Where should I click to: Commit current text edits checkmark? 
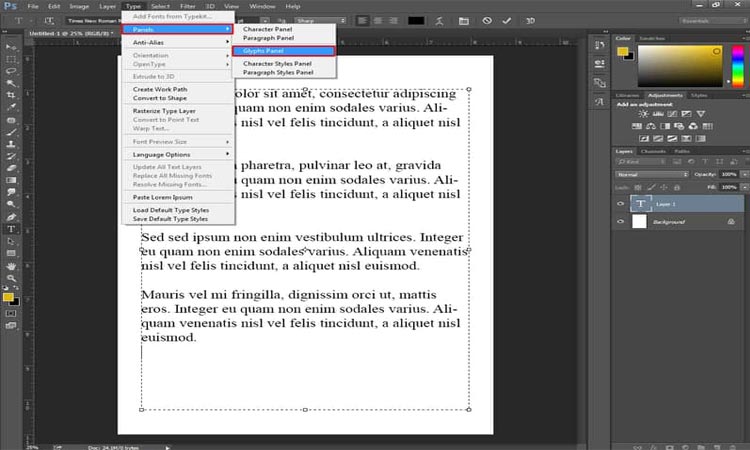tap(507, 21)
